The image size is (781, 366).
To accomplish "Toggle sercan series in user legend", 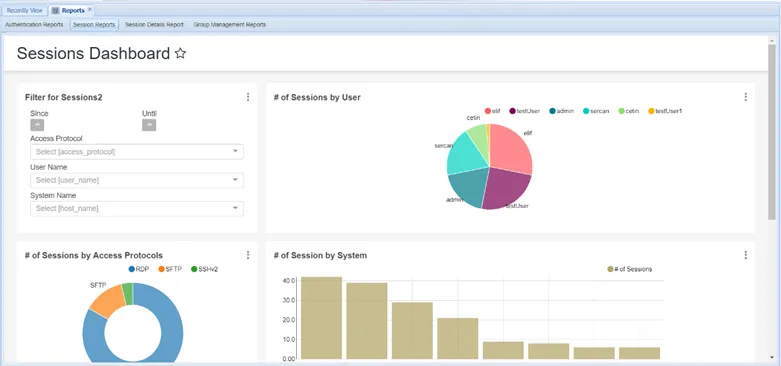I will [x=596, y=111].
